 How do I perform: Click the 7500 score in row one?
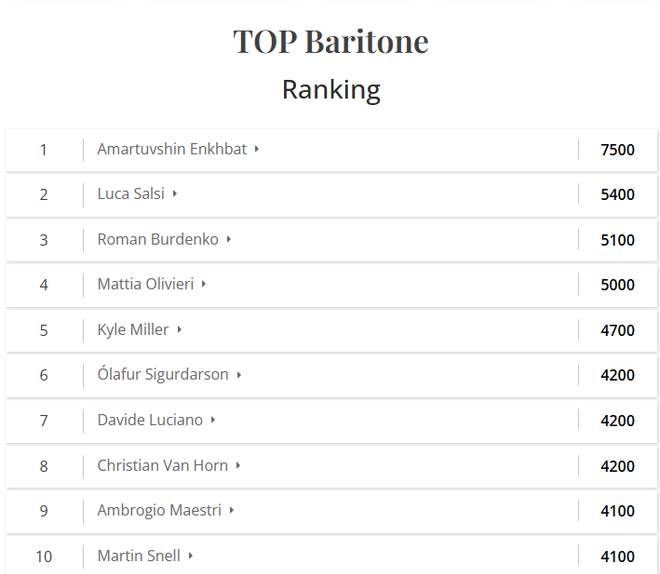(617, 149)
